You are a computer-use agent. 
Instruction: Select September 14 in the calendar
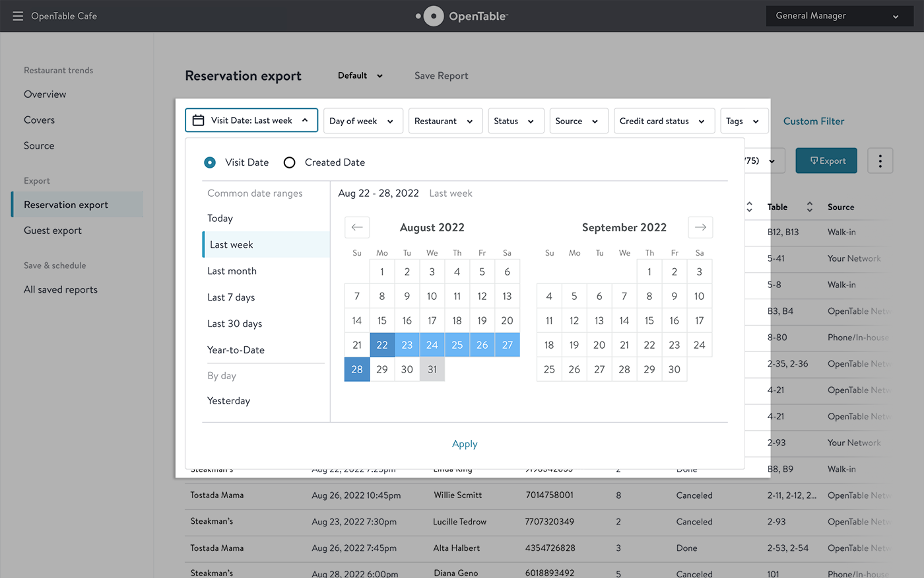624,320
